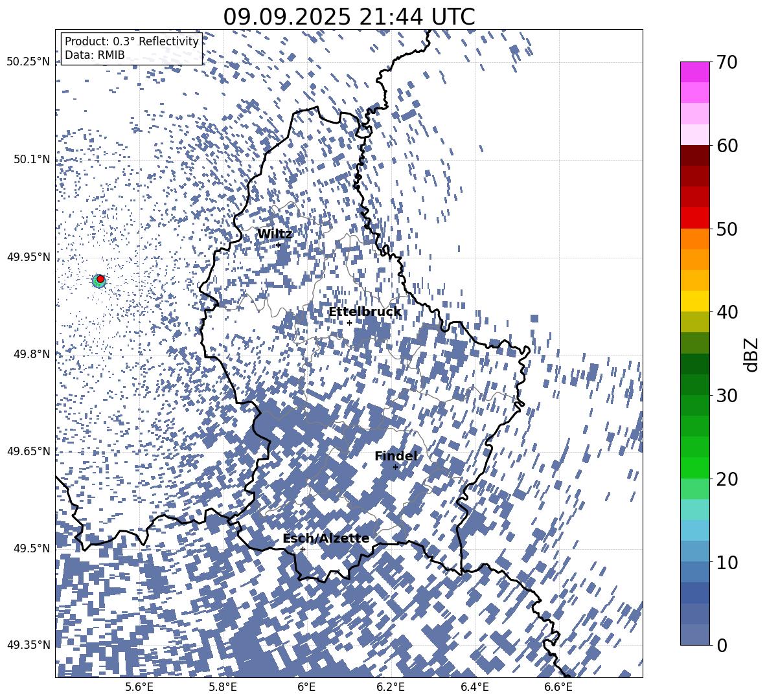
Task: Click the colorbar value 30
Action: click(x=727, y=396)
